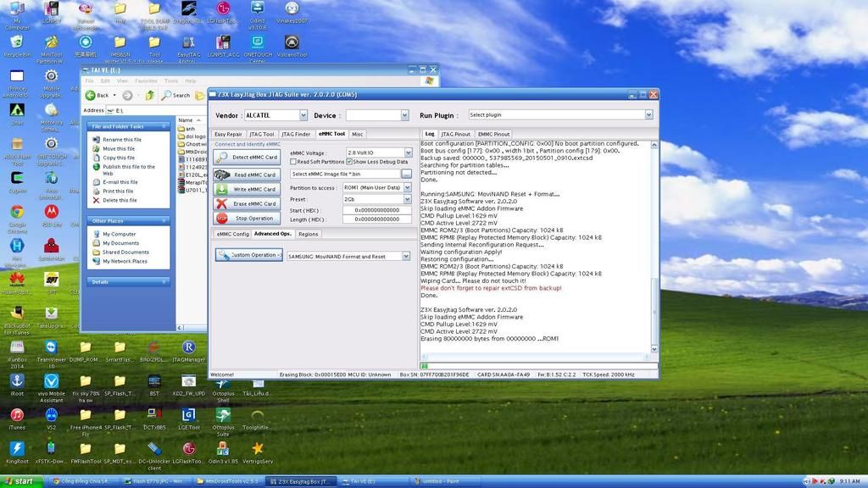Switch to the Misc tab
Viewport: 868px width, 488px height.
tap(358, 134)
